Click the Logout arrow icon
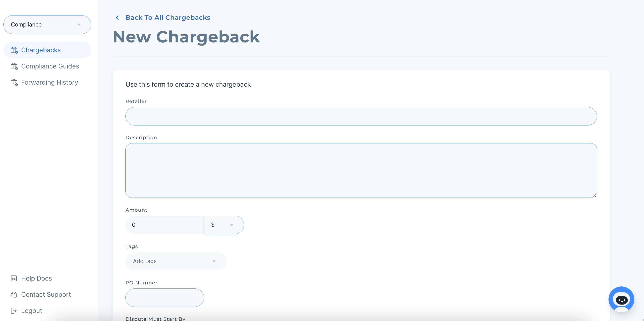Image resolution: width=644 pixels, height=321 pixels. tap(14, 310)
